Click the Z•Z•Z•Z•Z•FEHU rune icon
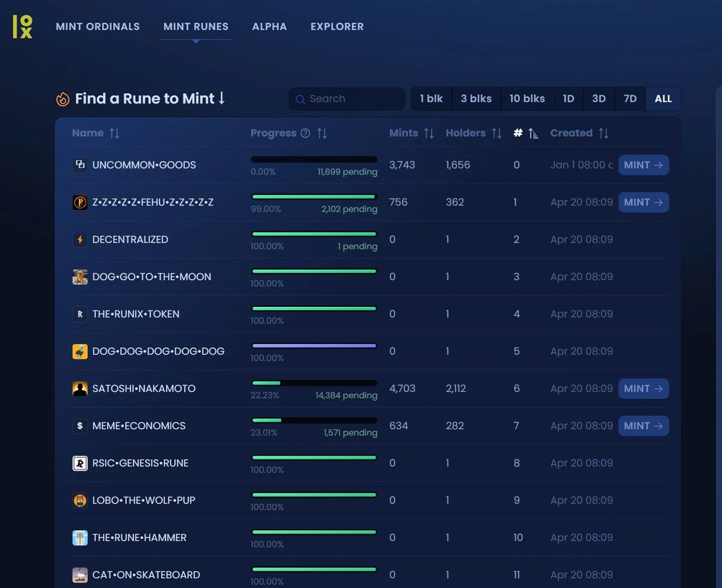Screen dimensions: 722x588 [80, 202]
